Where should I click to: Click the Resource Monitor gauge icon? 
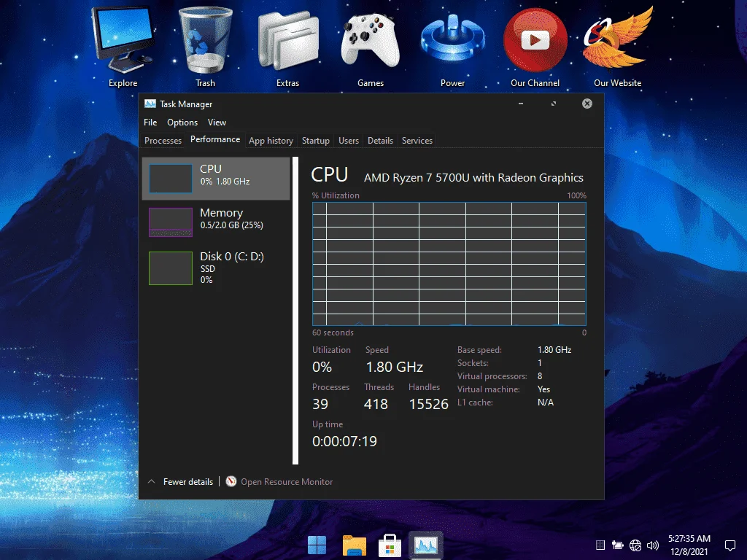click(x=231, y=481)
